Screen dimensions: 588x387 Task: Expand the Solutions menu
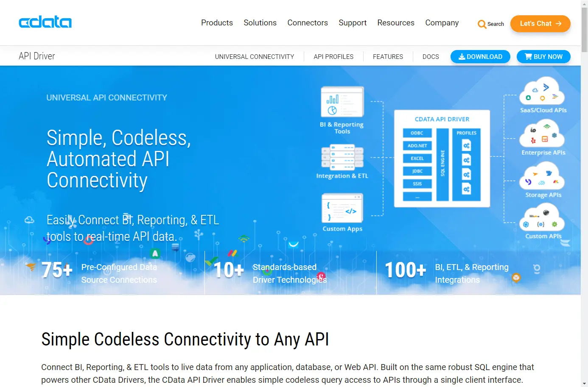point(260,23)
